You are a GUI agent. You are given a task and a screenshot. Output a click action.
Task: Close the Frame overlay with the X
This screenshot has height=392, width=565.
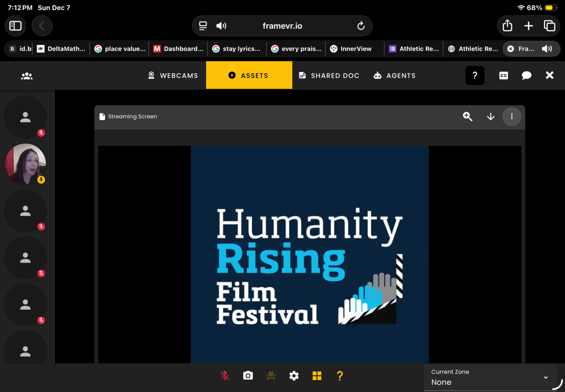click(550, 75)
